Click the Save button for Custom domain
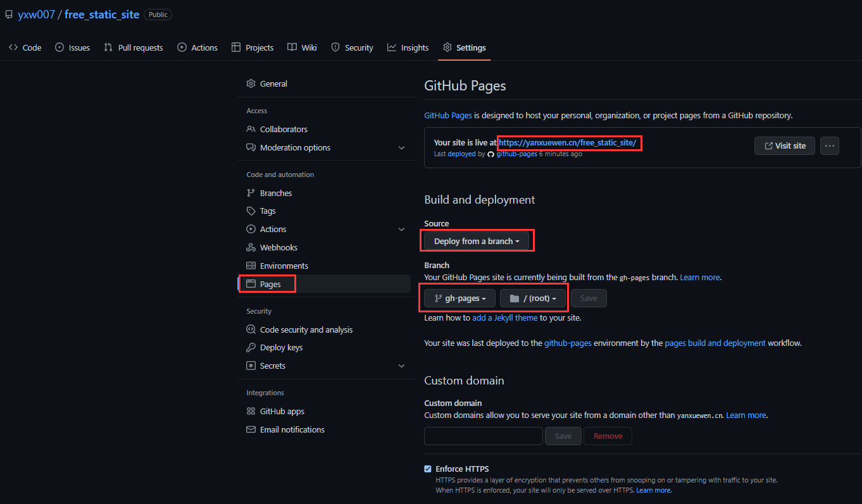The width and height of the screenshot is (862, 504). pos(563,436)
